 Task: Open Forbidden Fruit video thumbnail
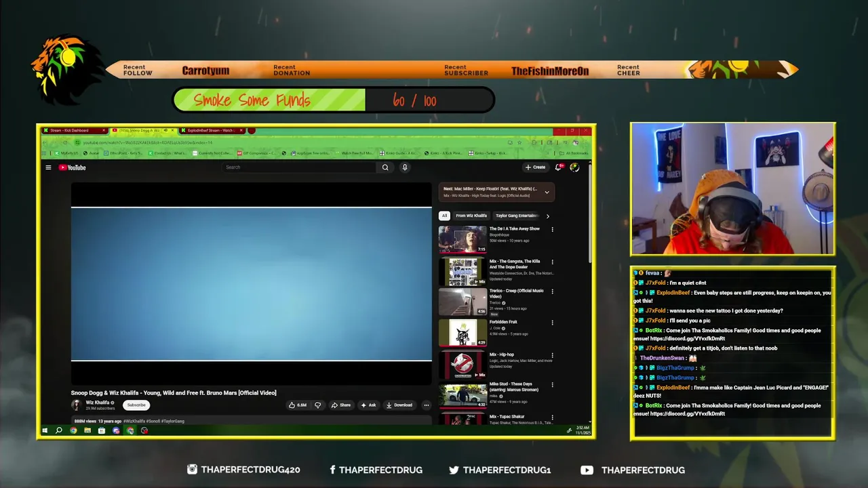click(462, 333)
